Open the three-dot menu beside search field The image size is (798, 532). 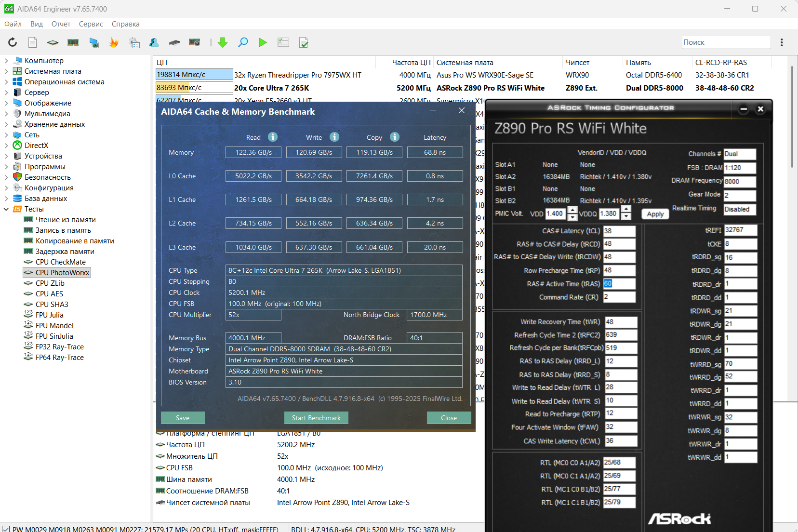point(782,42)
